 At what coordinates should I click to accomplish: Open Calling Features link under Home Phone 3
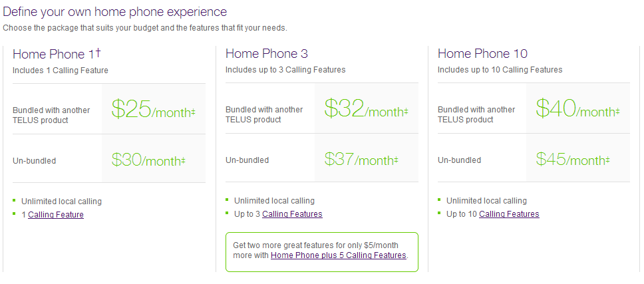[292, 213]
